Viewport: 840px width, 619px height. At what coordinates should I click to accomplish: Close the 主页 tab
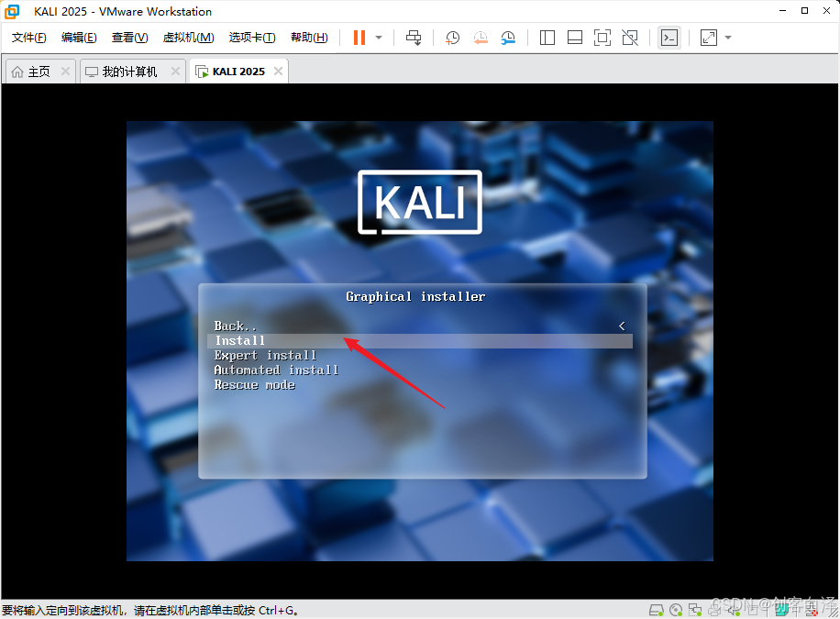(65, 72)
